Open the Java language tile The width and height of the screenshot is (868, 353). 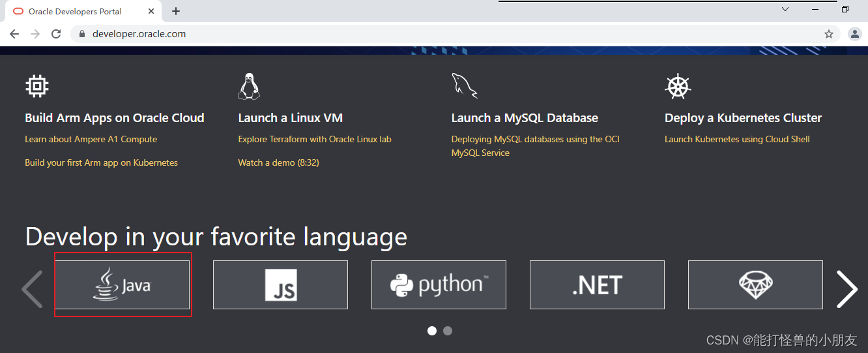122,285
